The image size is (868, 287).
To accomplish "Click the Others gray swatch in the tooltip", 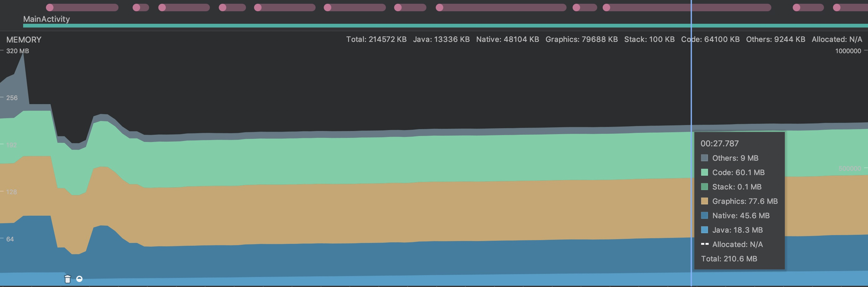I will tap(704, 158).
